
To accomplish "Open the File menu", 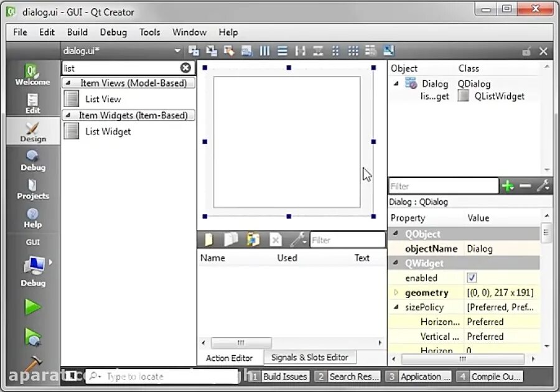I will [x=20, y=32].
